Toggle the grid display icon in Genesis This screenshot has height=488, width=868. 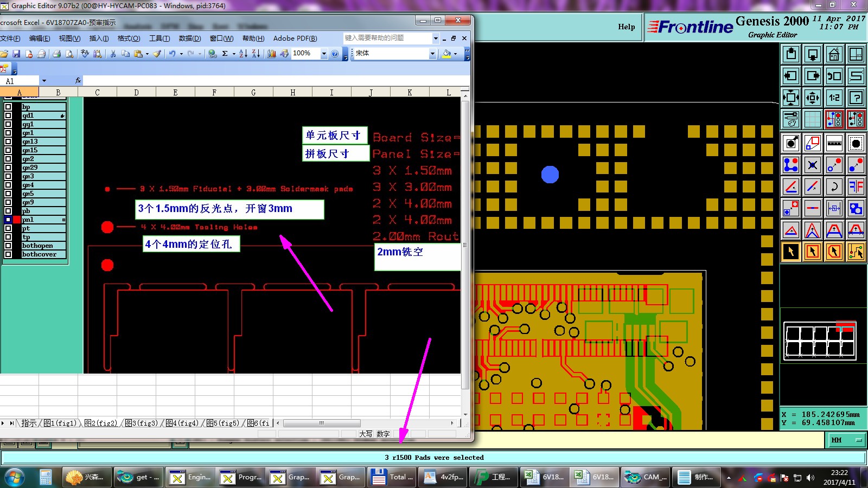tap(813, 119)
